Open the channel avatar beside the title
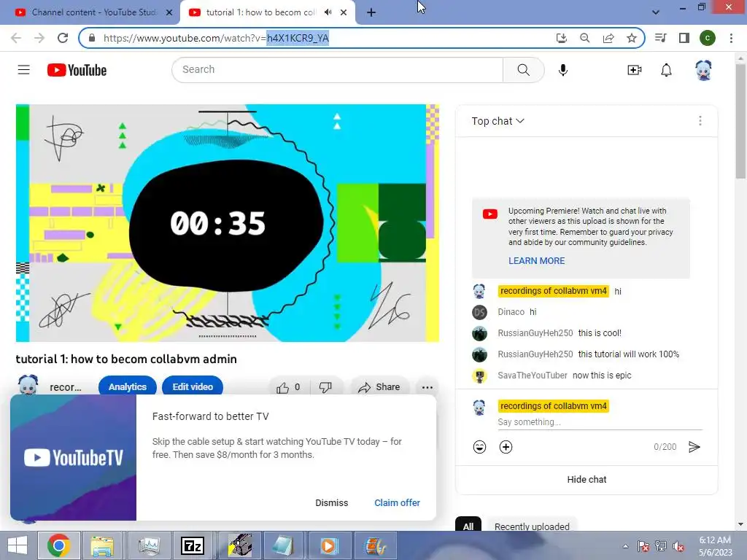 (28, 386)
